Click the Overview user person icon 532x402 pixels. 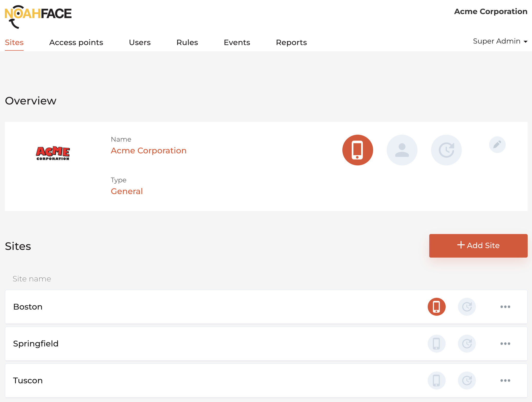click(402, 150)
